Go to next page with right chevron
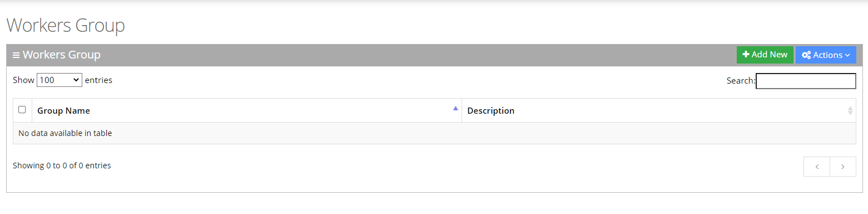Screen dimensions: 868x214 pos(843,167)
